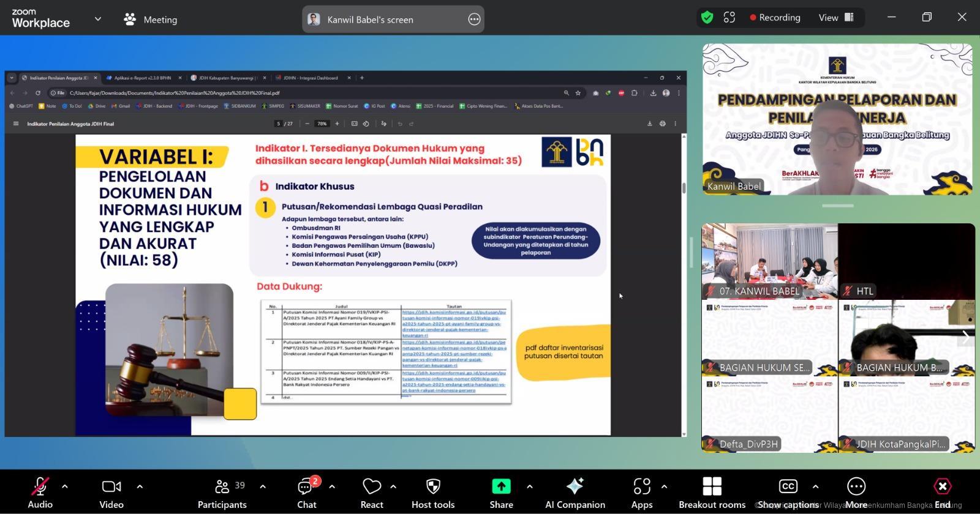The height and width of the screenshot is (514, 980).
Task: Click the 07. KANWIL BABEL participant thumbnail
Action: click(x=769, y=261)
